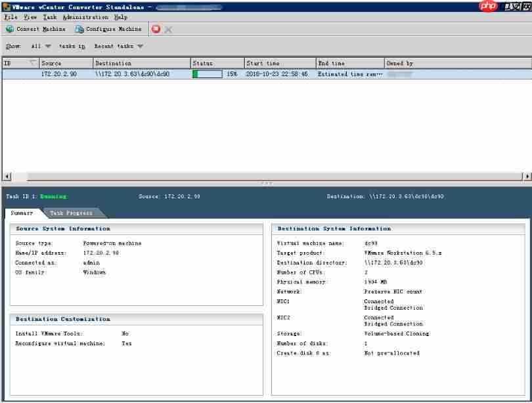Click the Source column header

pos(65,63)
